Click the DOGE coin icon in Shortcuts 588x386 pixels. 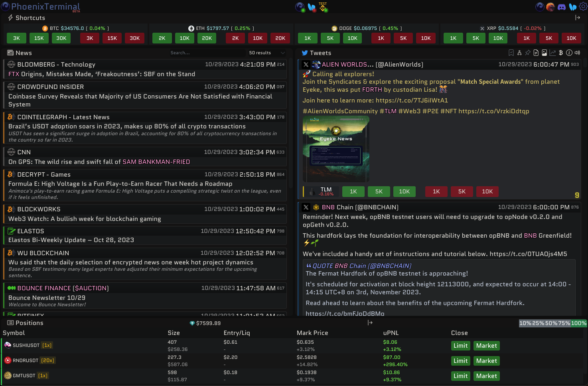334,28
